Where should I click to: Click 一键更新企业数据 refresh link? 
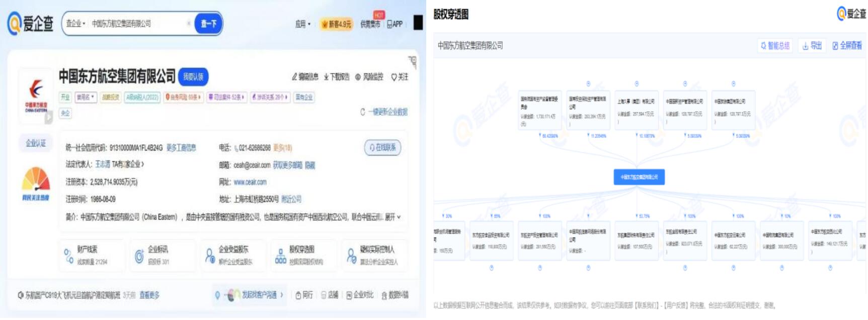384,112
